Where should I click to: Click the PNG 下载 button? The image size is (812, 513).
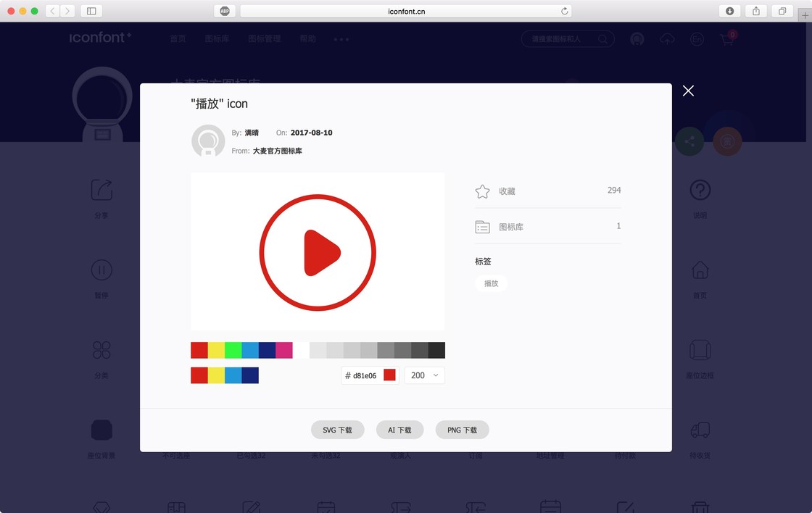pos(462,430)
